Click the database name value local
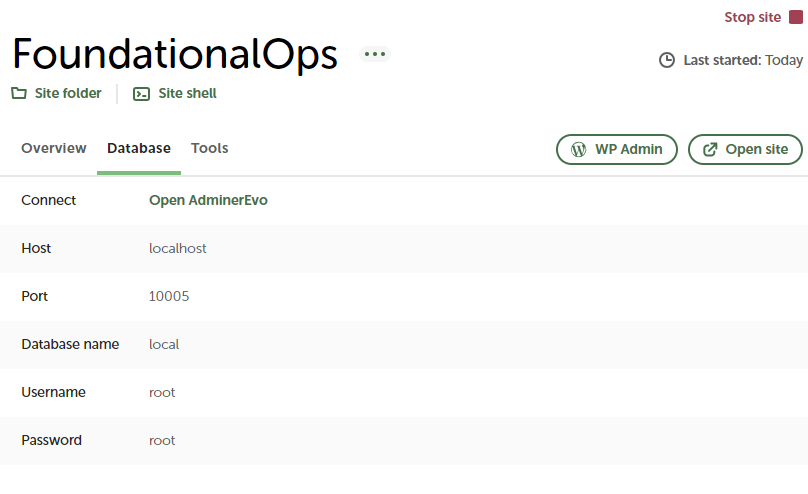 pyautogui.click(x=164, y=344)
